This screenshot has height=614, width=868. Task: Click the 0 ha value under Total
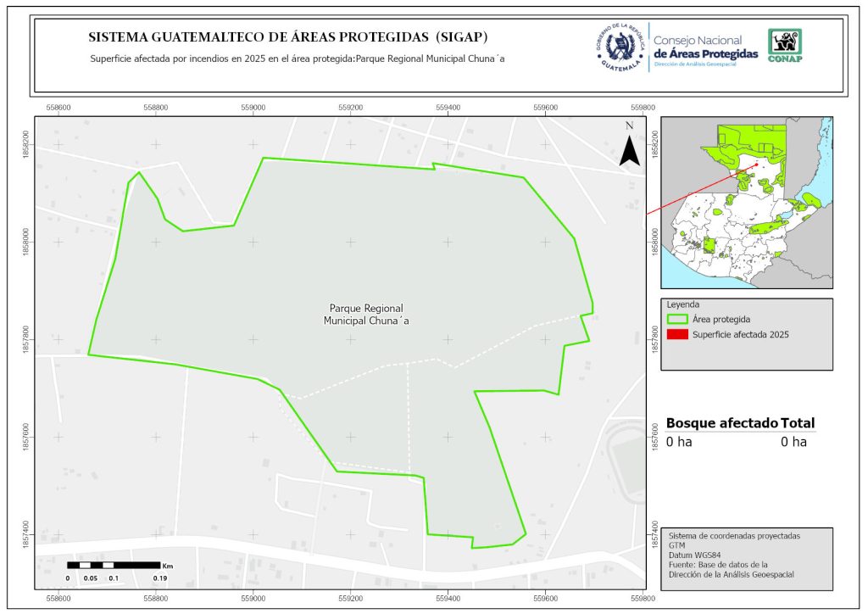tap(793, 442)
